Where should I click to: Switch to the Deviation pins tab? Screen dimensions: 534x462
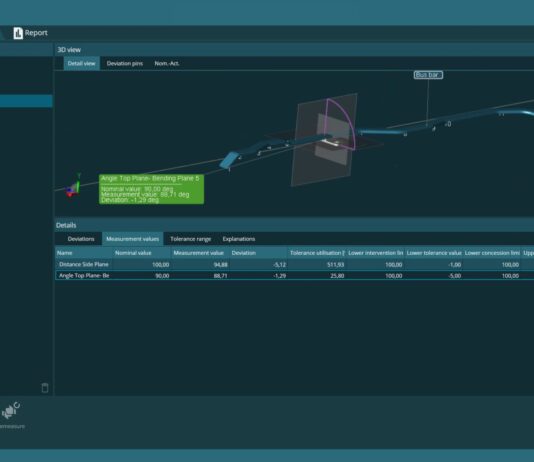(x=125, y=63)
